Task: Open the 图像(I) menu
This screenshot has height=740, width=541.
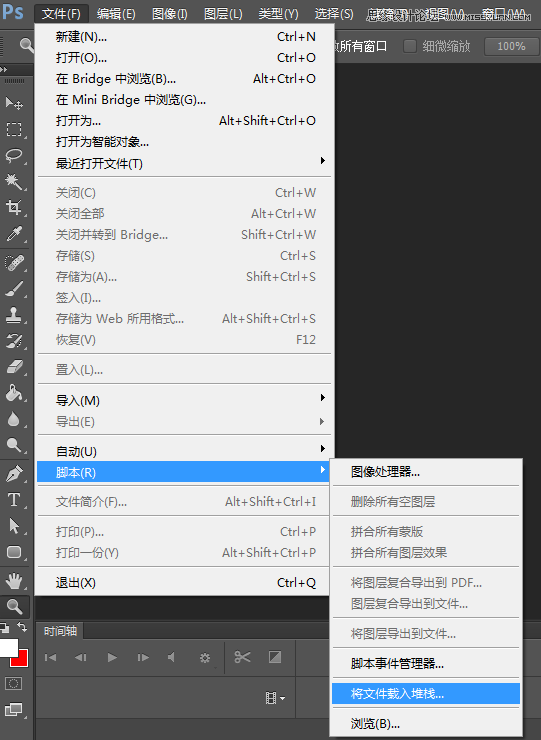Action: click(169, 14)
